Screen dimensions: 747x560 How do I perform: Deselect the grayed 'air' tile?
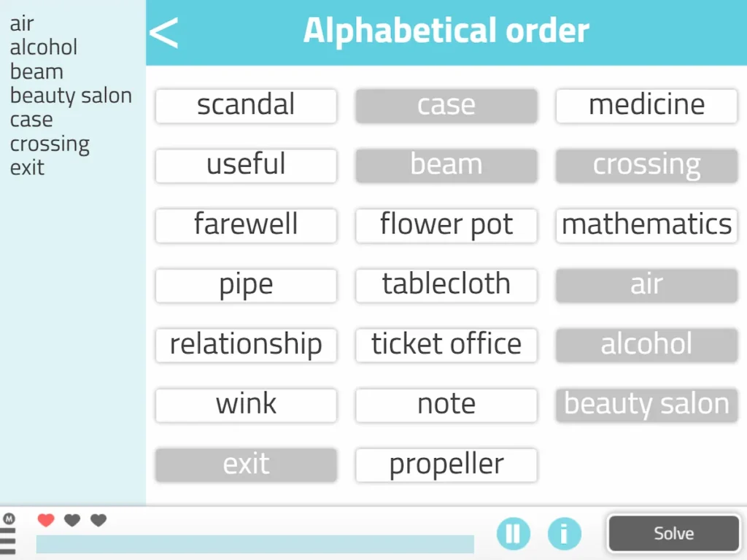(x=646, y=285)
